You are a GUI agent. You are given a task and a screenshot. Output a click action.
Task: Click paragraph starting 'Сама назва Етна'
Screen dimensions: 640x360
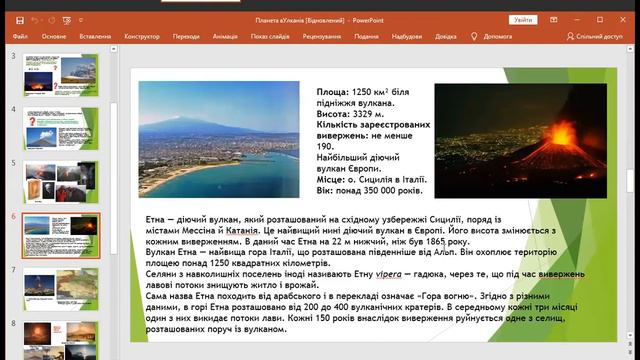click(x=361, y=312)
